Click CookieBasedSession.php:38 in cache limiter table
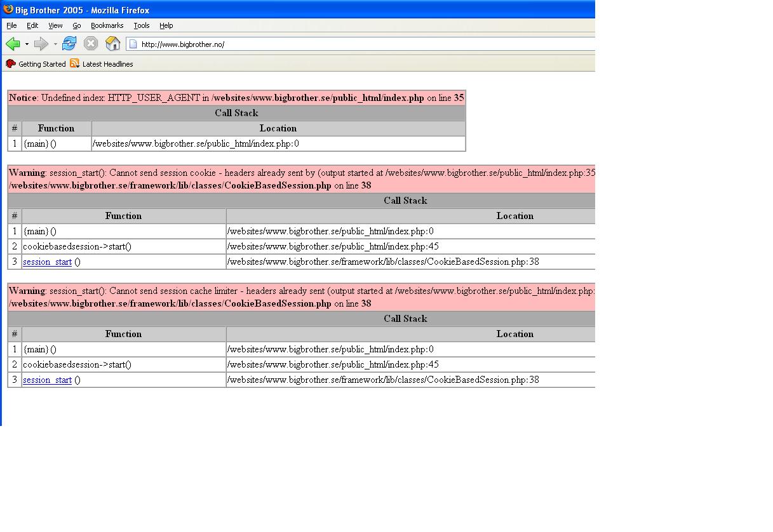Screen dimensions: 773x532 tap(383, 380)
